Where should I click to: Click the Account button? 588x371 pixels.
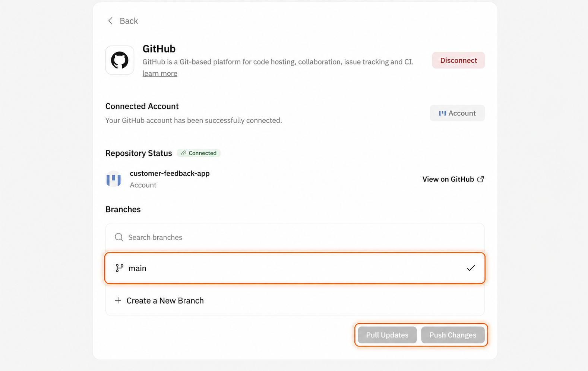[x=457, y=113]
